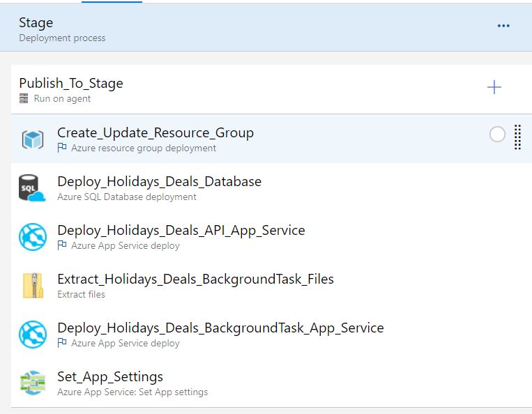Click the API App Service globe icon
The height and width of the screenshot is (414, 532).
(33, 237)
